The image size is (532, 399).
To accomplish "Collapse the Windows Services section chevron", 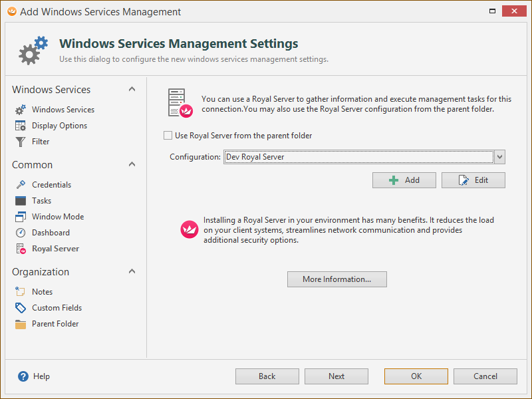I will coord(132,89).
